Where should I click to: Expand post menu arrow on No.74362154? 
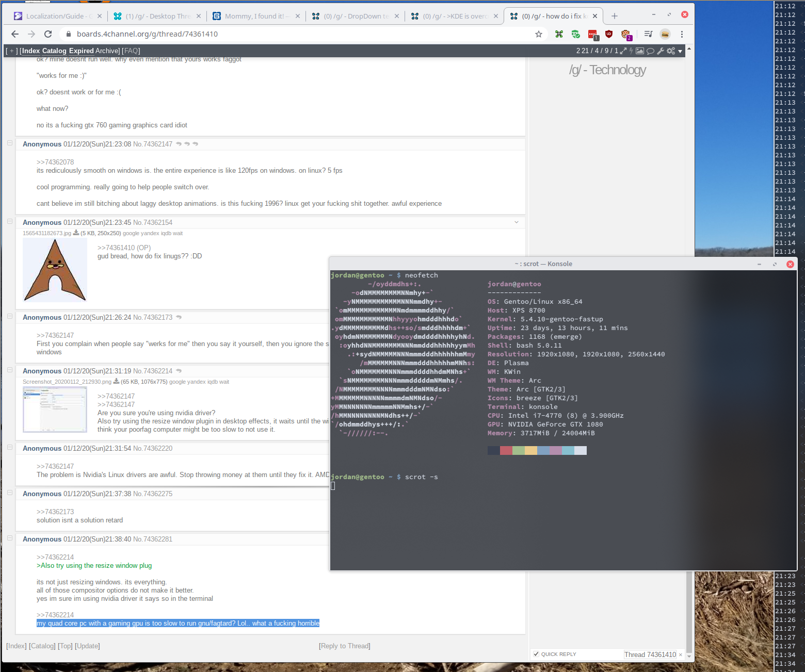[517, 222]
